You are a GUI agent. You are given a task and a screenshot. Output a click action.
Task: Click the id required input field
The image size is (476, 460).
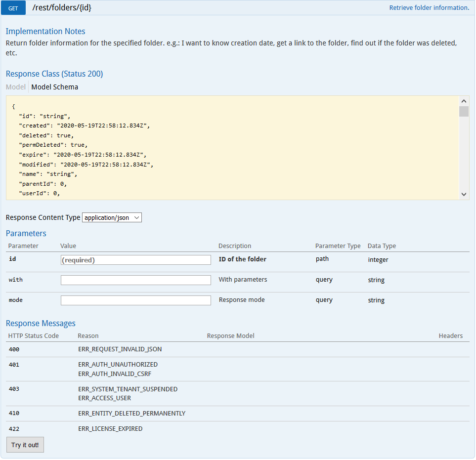(135, 260)
